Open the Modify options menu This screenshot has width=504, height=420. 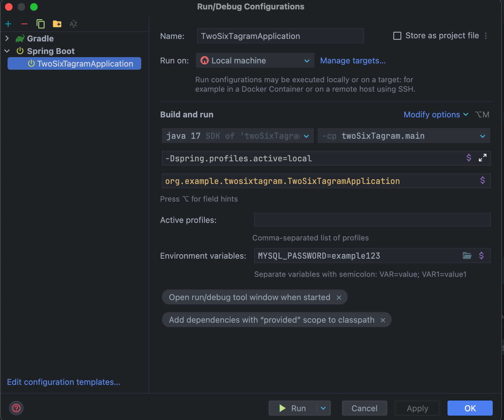tap(436, 115)
